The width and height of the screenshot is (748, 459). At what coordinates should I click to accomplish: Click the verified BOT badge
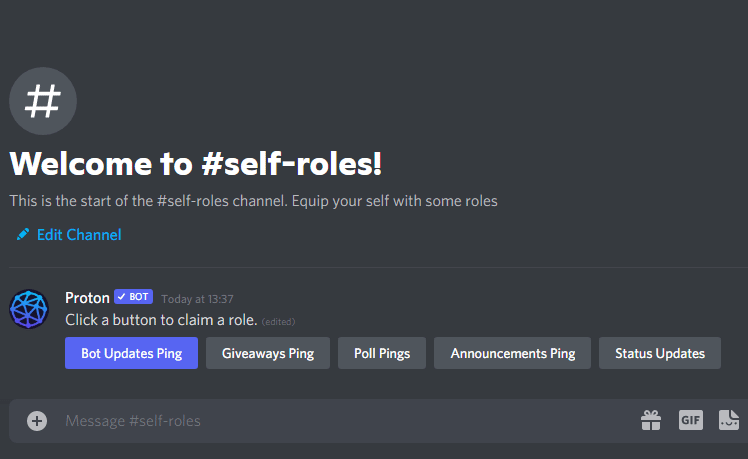click(133, 297)
